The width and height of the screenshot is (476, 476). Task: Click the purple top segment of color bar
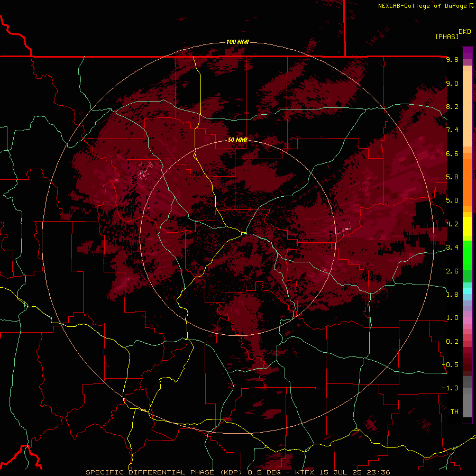467,53
